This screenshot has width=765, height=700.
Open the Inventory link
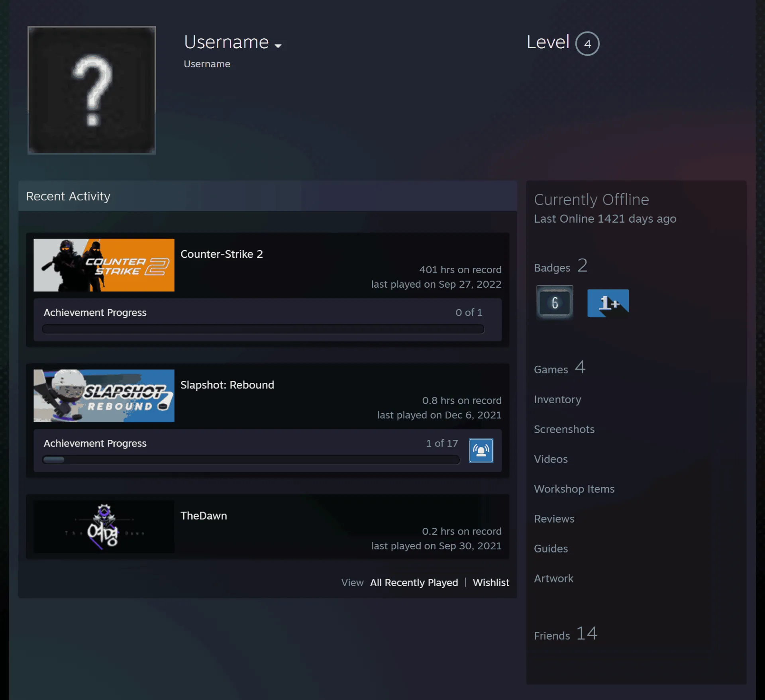557,399
